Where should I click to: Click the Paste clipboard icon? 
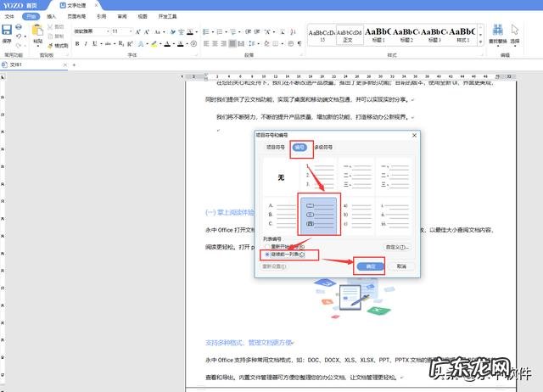37,31
